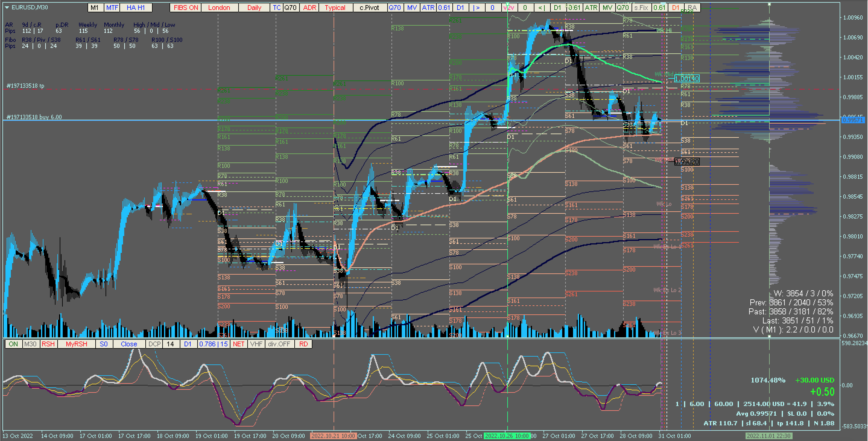Click the |> forward arrow button
This screenshot has width=868, height=441.
477,8
